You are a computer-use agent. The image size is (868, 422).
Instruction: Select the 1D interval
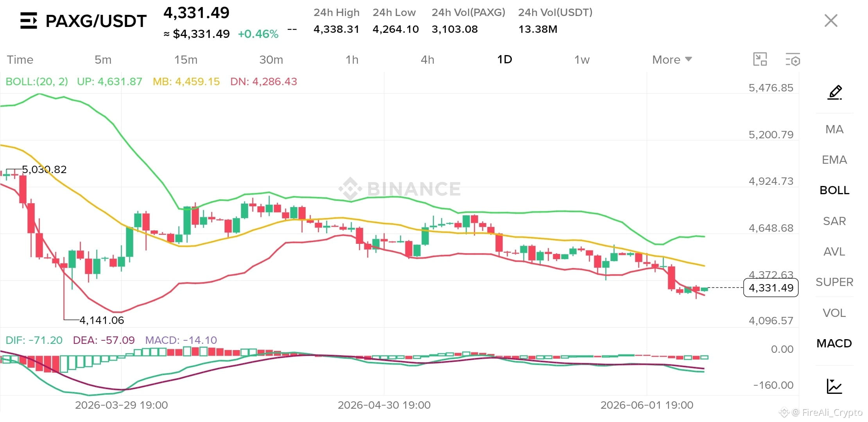tap(504, 59)
